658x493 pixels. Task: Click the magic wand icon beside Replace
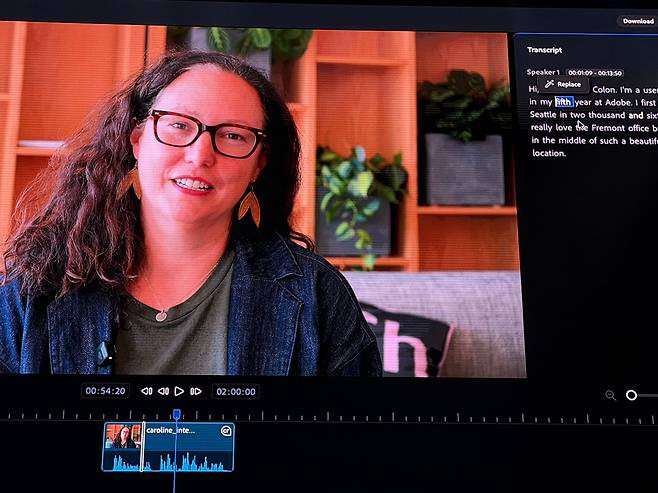click(x=550, y=84)
